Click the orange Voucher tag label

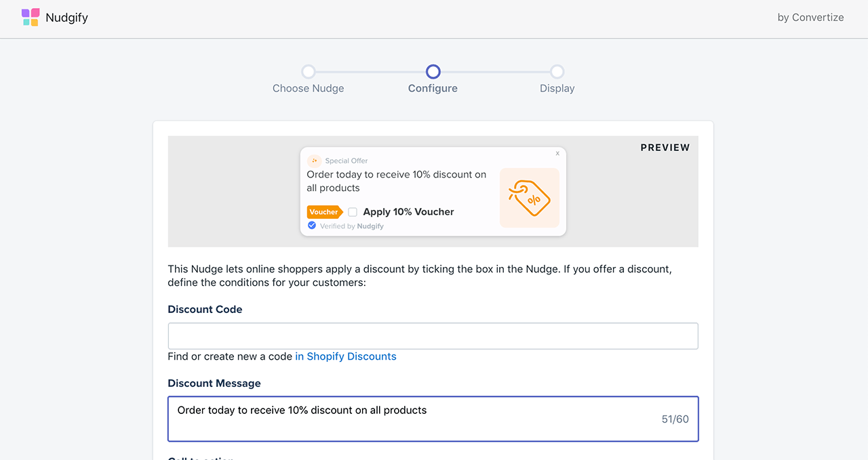324,212
